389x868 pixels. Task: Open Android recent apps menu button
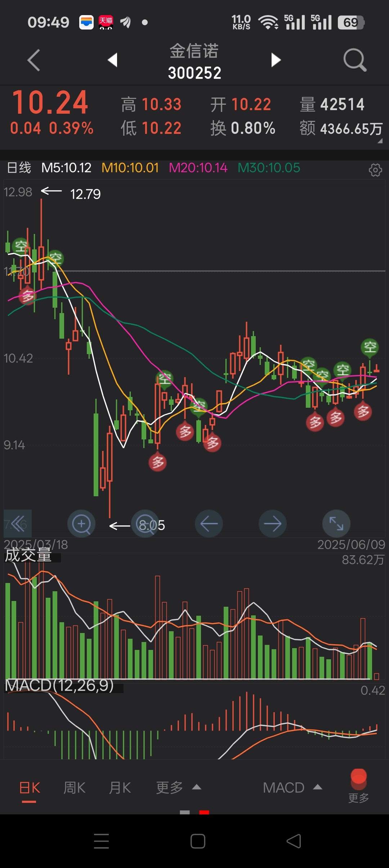click(101, 841)
